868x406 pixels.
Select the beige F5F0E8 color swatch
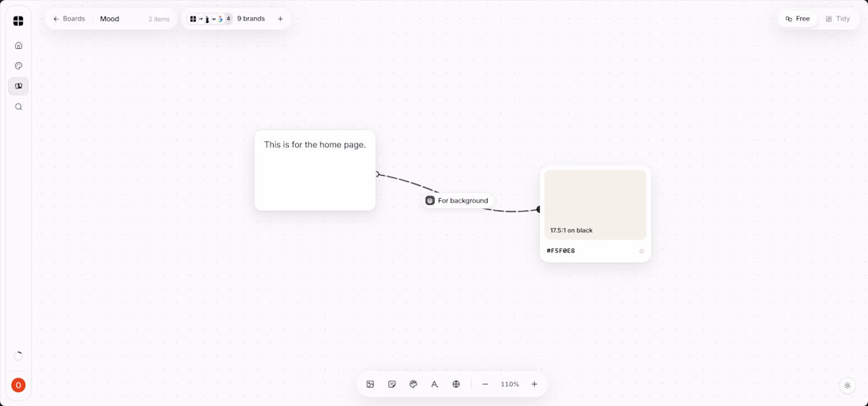coord(595,205)
